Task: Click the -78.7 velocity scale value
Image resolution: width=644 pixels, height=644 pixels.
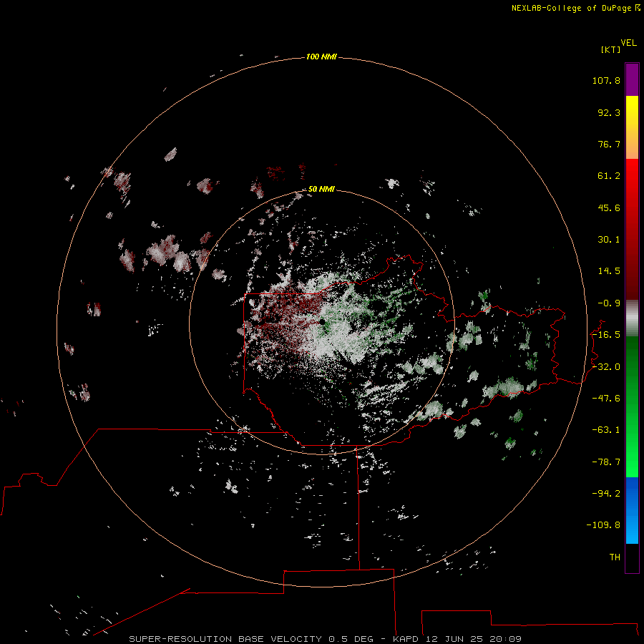Action: click(x=606, y=462)
